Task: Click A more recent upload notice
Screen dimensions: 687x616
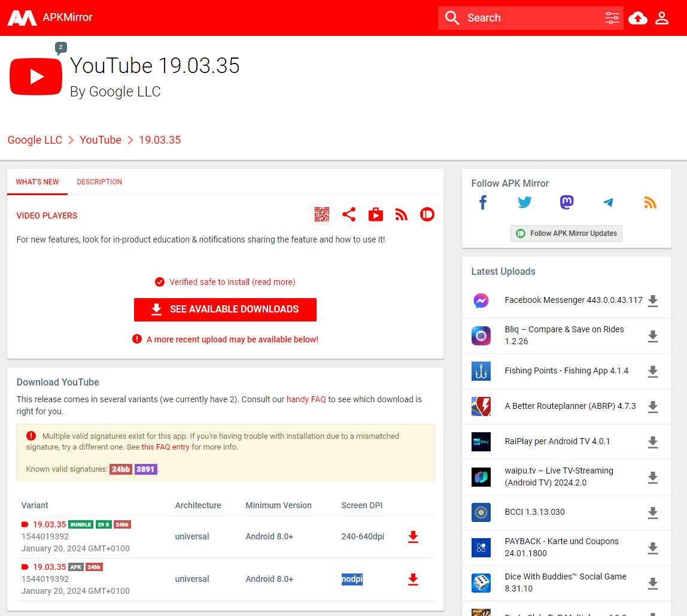Action: point(232,340)
